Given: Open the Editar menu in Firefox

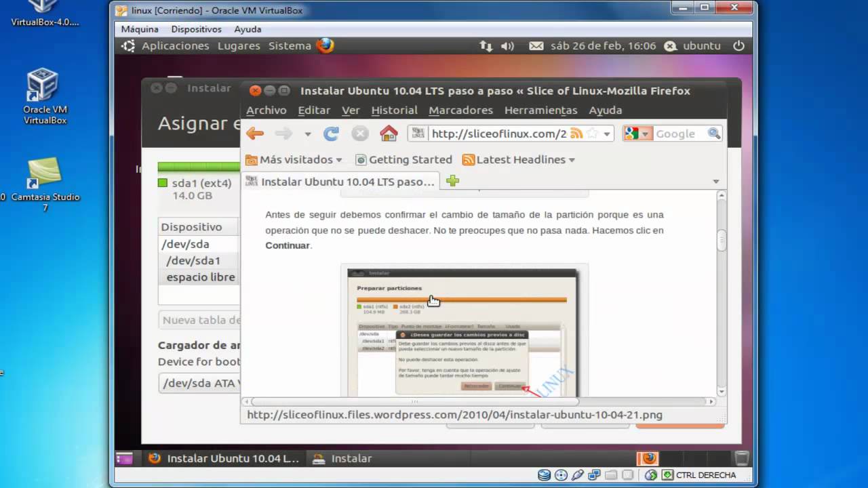Looking at the screenshot, I should [314, 110].
